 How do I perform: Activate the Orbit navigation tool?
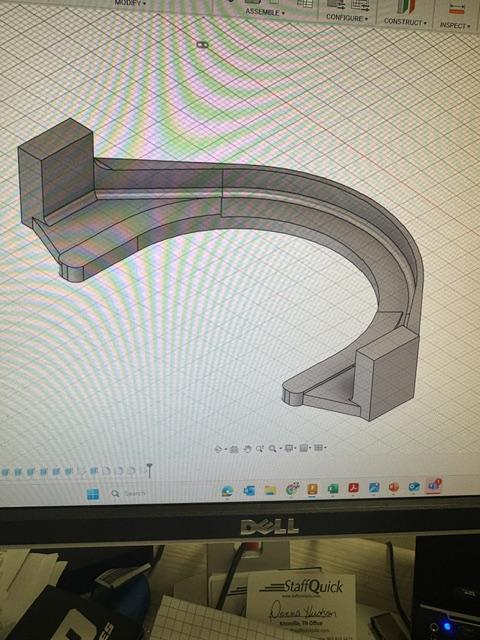click(218, 449)
